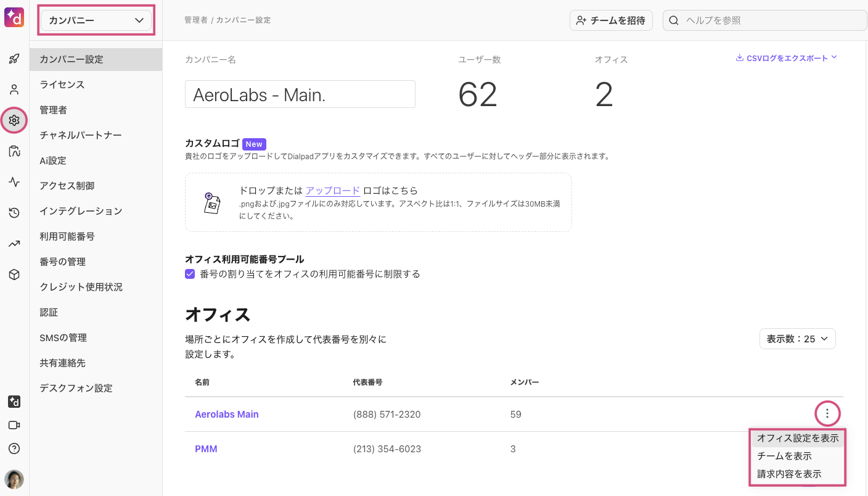
Task: Open the Dialpad AI icon near bottom
Action: tap(14, 402)
